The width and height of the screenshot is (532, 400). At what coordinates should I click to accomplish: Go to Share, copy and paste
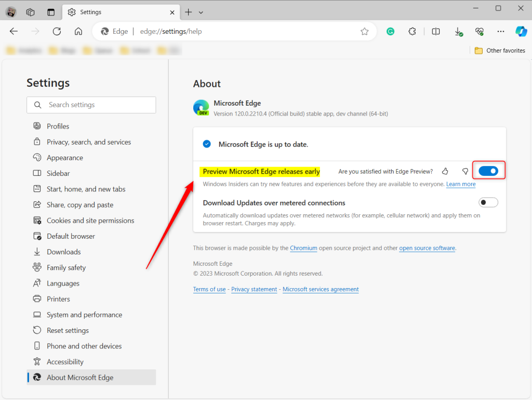pos(91,205)
